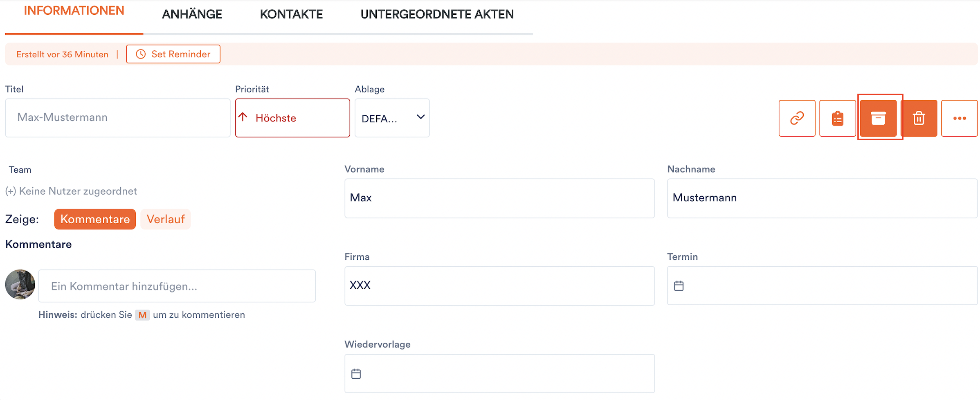Click the Kommentare section heading
This screenshot has height=400, width=980.
click(38, 244)
